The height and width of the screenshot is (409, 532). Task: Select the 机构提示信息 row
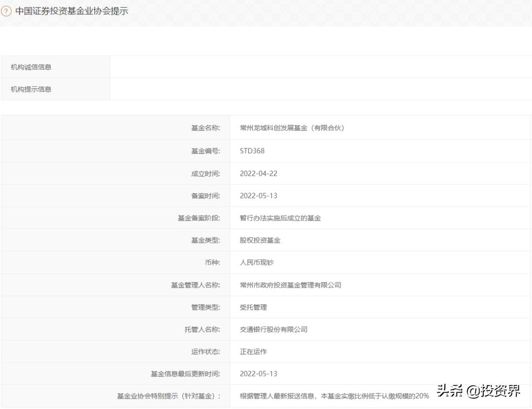33,89
